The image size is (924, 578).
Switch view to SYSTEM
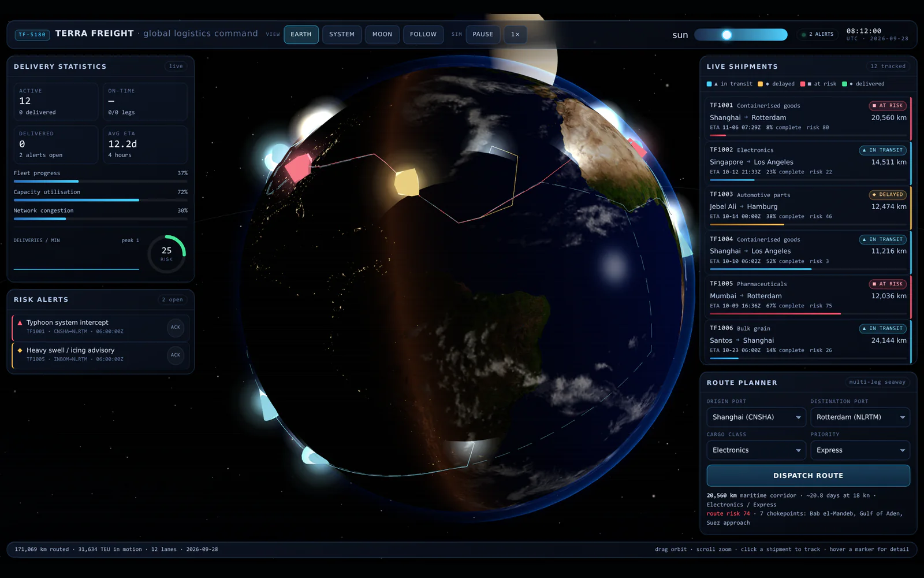tap(342, 34)
